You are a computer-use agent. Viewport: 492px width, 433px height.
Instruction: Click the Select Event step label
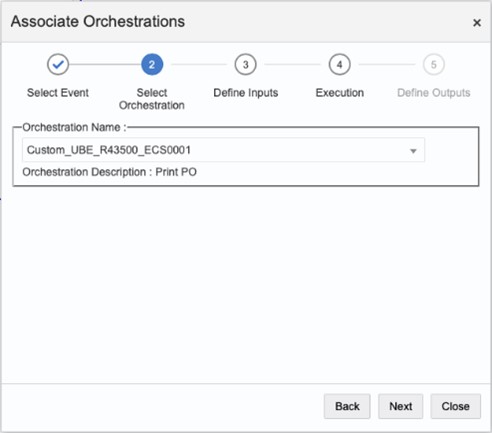pyautogui.click(x=58, y=93)
